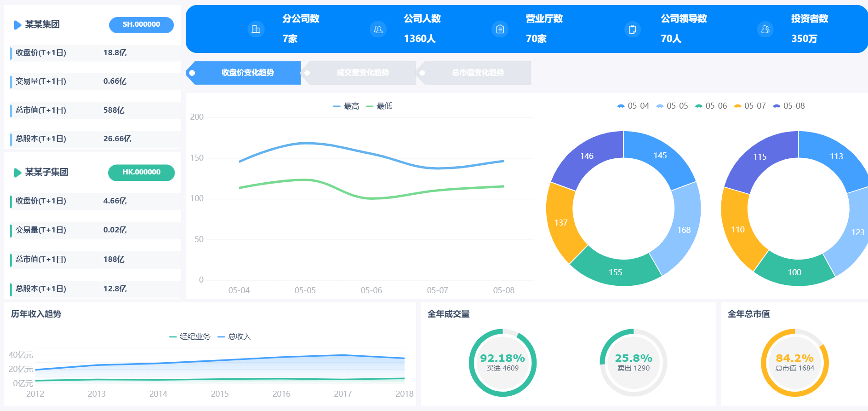
Task: Click the 某某集团 section title
Action: [x=42, y=25]
